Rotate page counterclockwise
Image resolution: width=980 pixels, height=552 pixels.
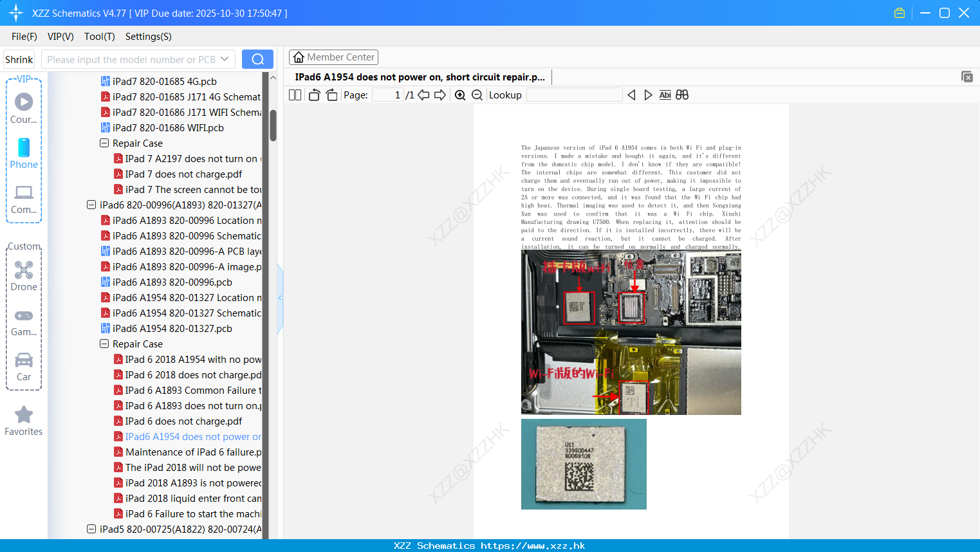pos(315,95)
